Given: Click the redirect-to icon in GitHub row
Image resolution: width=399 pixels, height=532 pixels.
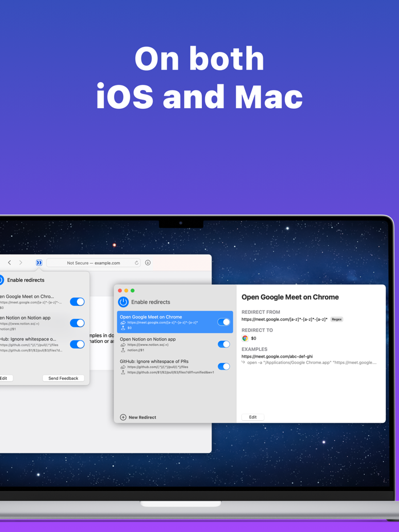Looking at the screenshot, I should (x=123, y=373).
